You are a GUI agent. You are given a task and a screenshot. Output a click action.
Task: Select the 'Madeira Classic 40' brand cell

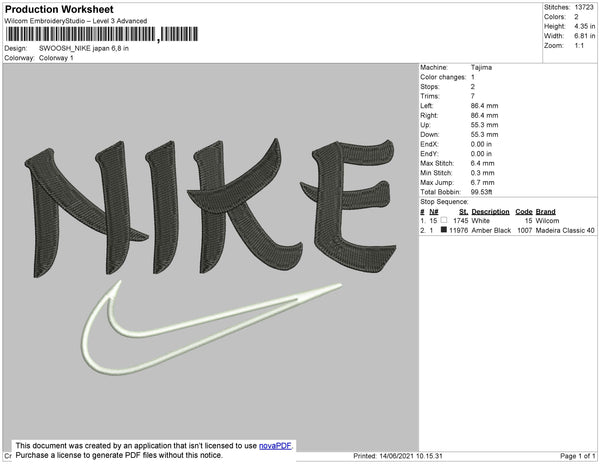point(565,230)
